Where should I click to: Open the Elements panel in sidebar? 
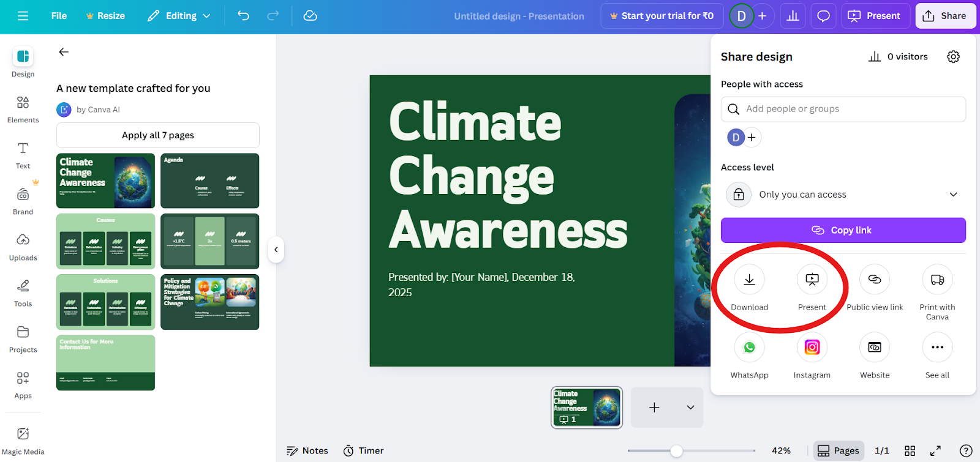[x=23, y=110]
